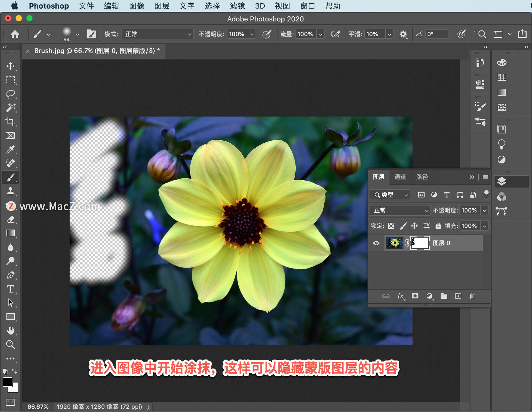This screenshot has width=532, height=412.
Task: Toggle pressure for opacity
Action: pos(267,34)
